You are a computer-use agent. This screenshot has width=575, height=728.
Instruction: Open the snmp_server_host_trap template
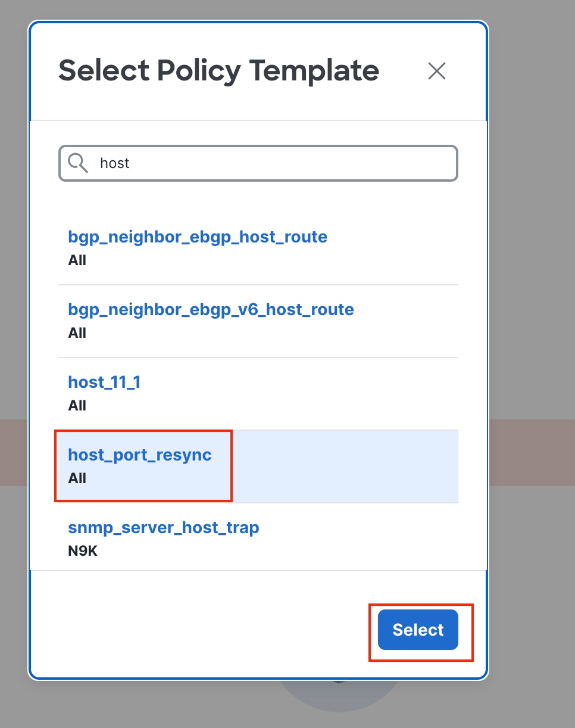coord(163,527)
